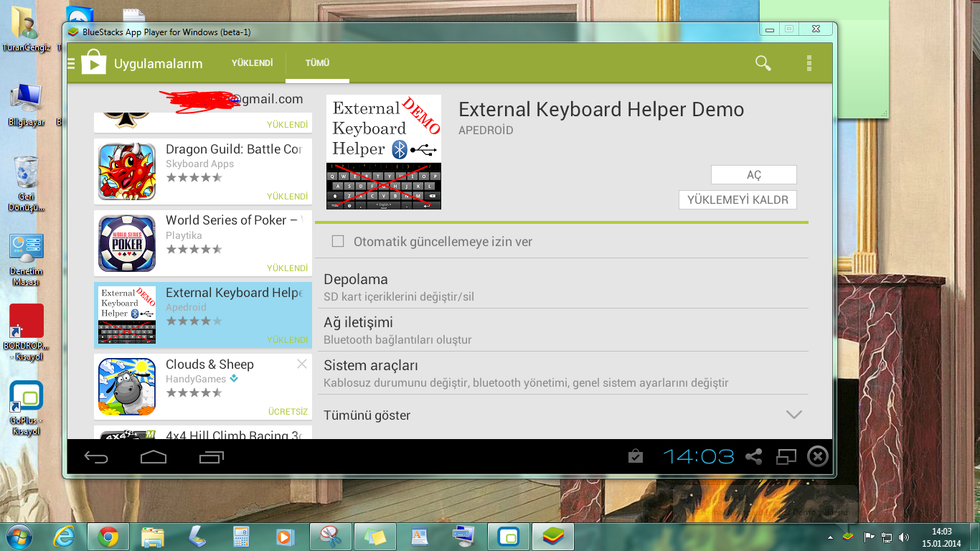The image size is (980, 551).
Task: Launch Internet Explorer from taskbar
Action: tap(66, 536)
